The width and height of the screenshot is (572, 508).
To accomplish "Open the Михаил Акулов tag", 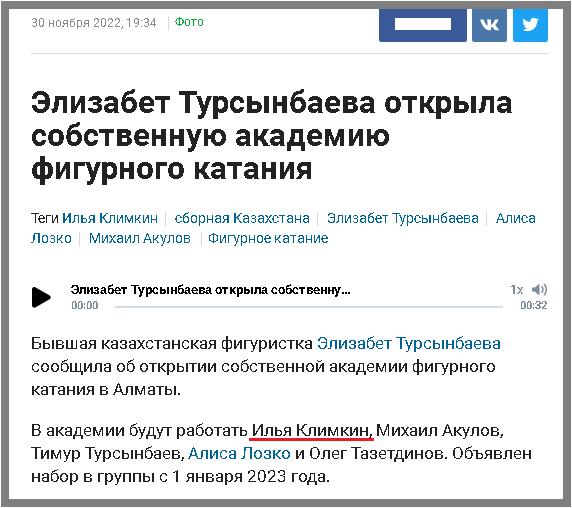I will [x=140, y=238].
